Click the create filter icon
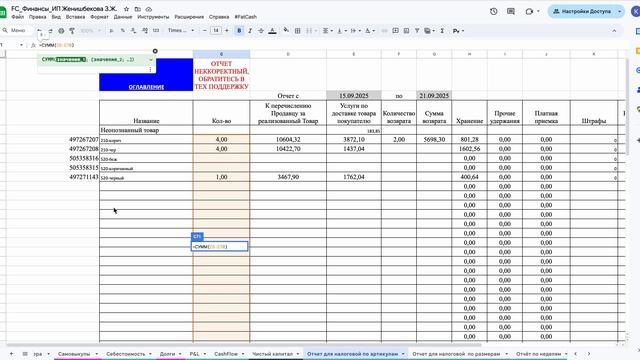The width and height of the screenshot is (640, 360). (417, 31)
